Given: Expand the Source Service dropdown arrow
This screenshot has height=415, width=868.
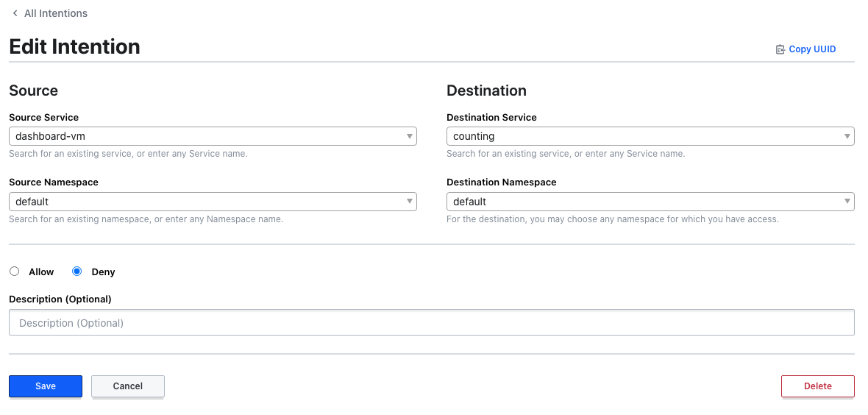Looking at the screenshot, I should point(409,136).
